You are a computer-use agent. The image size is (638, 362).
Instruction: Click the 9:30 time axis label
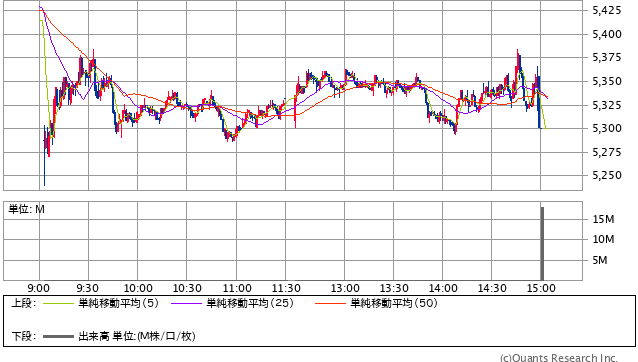coord(87,288)
